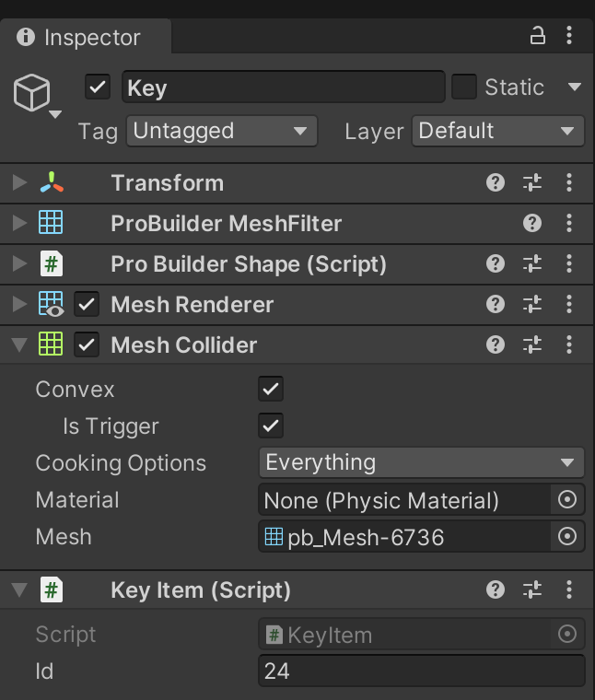Open the Tag dropdown
This screenshot has height=700, width=595.
[x=221, y=131]
